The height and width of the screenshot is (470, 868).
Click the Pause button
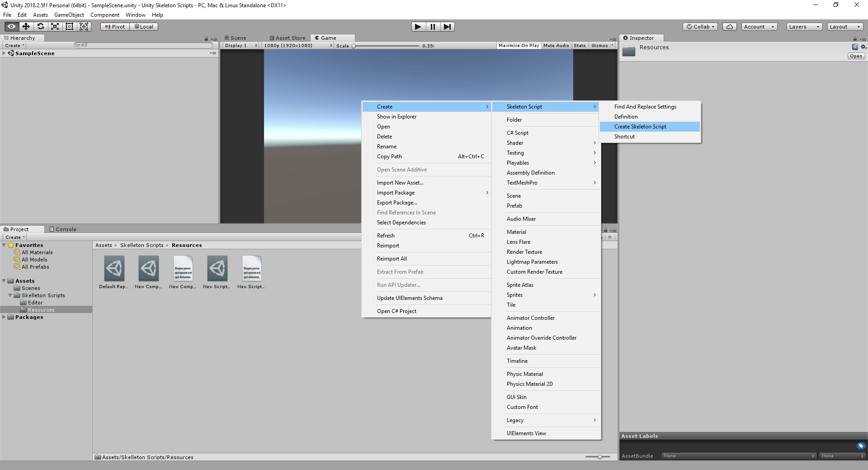point(433,27)
